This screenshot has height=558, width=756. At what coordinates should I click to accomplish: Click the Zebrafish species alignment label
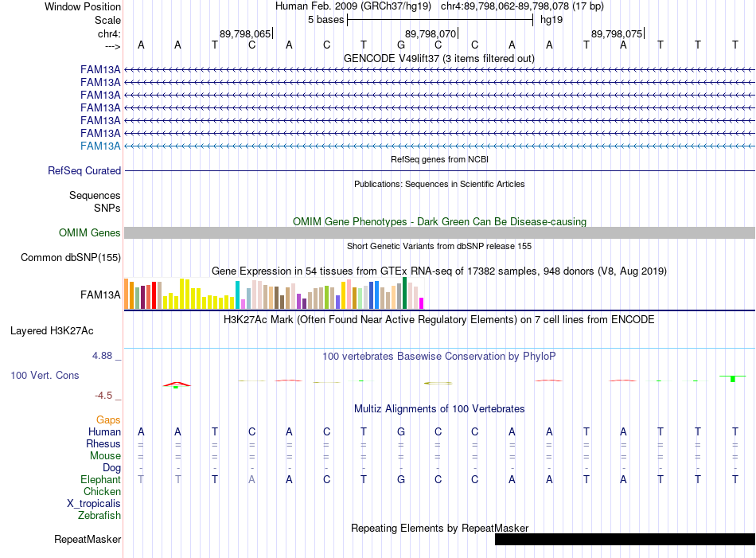point(99,516)
